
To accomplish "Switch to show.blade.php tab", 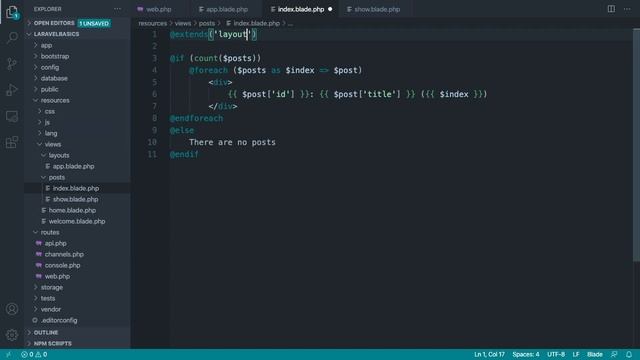I will 377,9.
